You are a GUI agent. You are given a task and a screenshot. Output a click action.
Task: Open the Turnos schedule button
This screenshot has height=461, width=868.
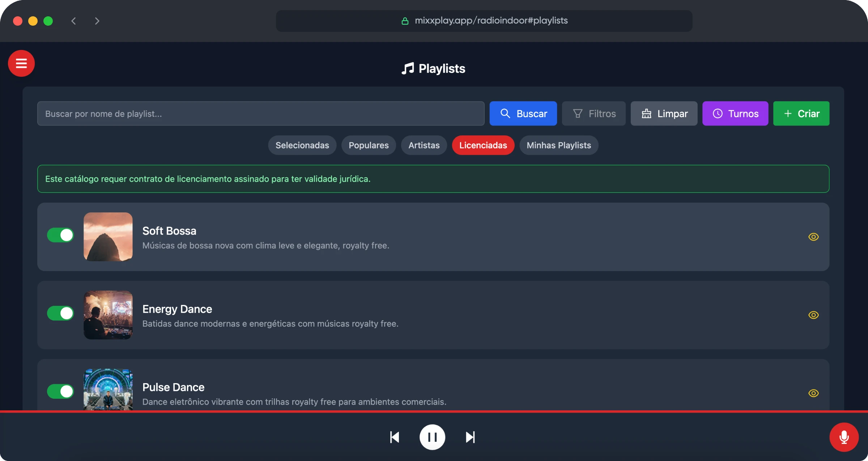click(x=735, y=114)
